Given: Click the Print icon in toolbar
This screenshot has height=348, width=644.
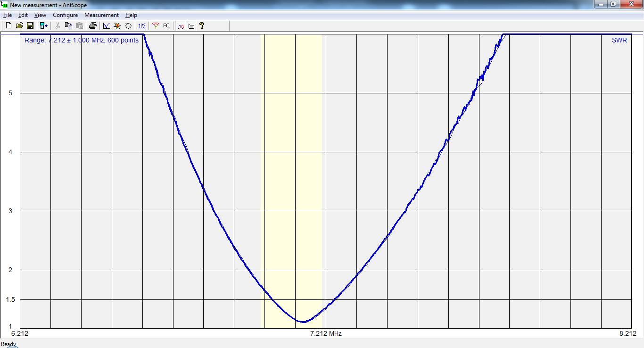Looking at the screenshot, I should pos(93,26).
